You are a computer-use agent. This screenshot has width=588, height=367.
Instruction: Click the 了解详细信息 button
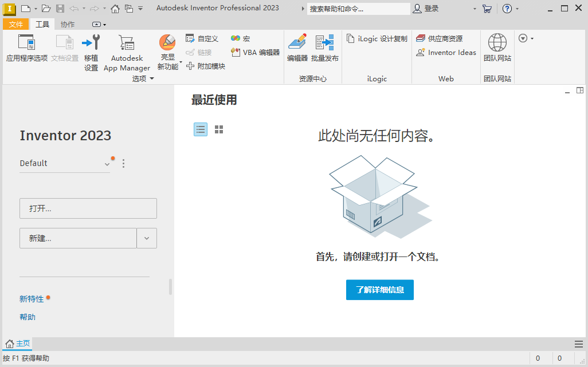(379, 290)
